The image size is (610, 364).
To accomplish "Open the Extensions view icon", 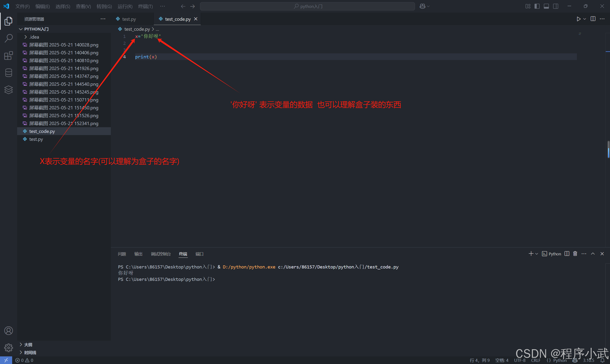I will [9, 56].
